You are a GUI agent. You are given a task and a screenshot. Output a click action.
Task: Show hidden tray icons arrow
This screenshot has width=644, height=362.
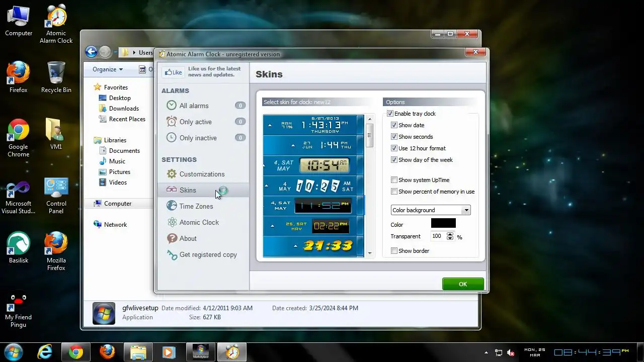pyautogui.click(x=486, y=352)
